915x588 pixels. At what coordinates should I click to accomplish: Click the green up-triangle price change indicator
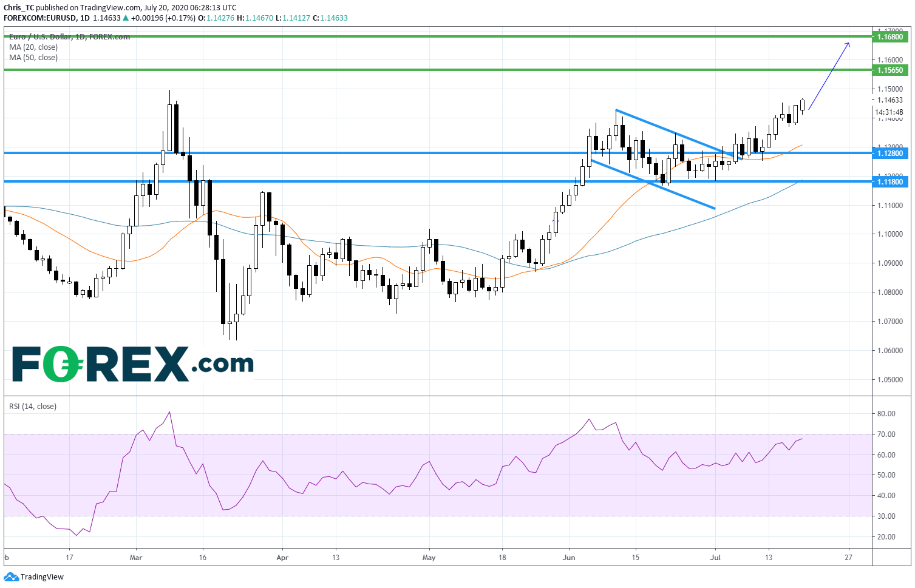click(x=126, y=18)
